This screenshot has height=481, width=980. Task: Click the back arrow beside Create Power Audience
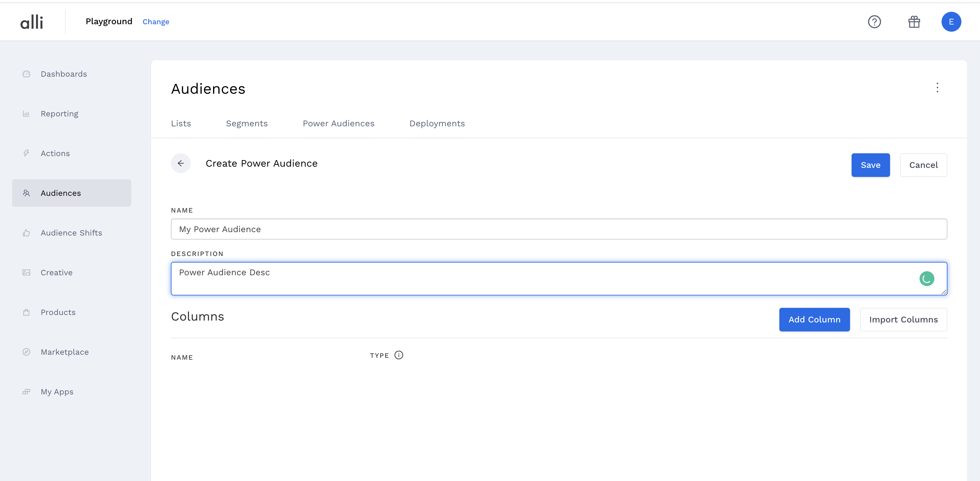click(181, 163)
